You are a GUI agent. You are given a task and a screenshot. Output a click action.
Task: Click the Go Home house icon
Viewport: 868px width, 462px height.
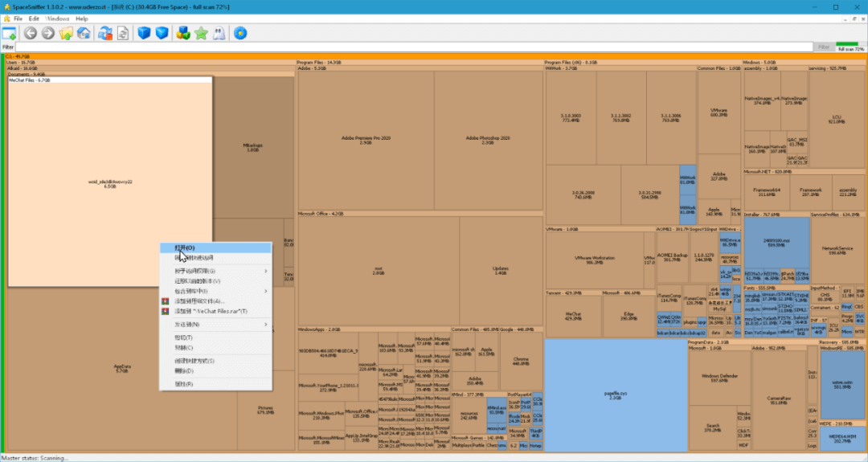(84, 33)
